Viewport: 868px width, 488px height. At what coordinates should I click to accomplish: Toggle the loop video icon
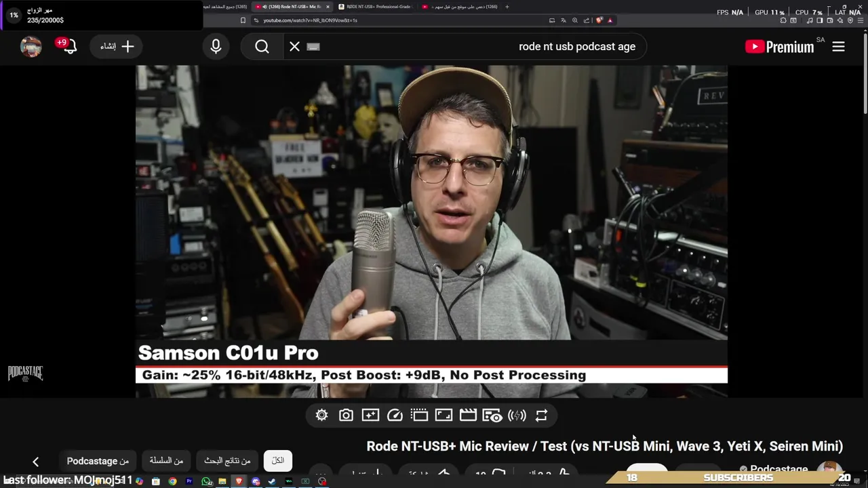pos(541,415)
